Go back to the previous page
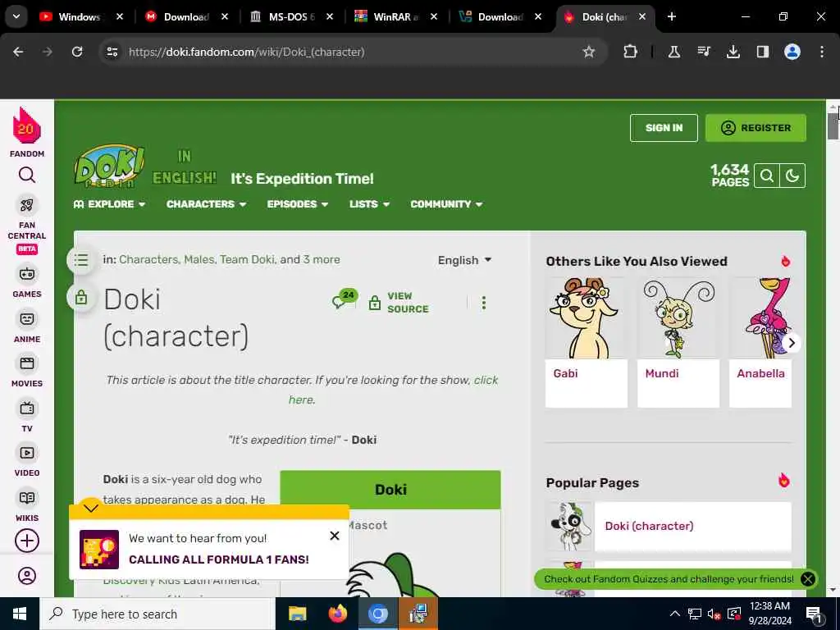This screenshot has width=840, height=630. click(18, 52)
